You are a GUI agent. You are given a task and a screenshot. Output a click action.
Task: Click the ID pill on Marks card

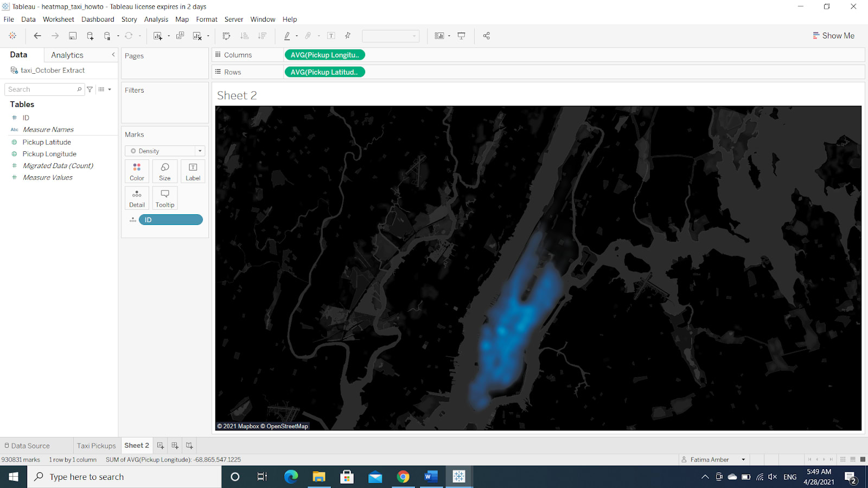pyautogui.click(x=171, y=220)
